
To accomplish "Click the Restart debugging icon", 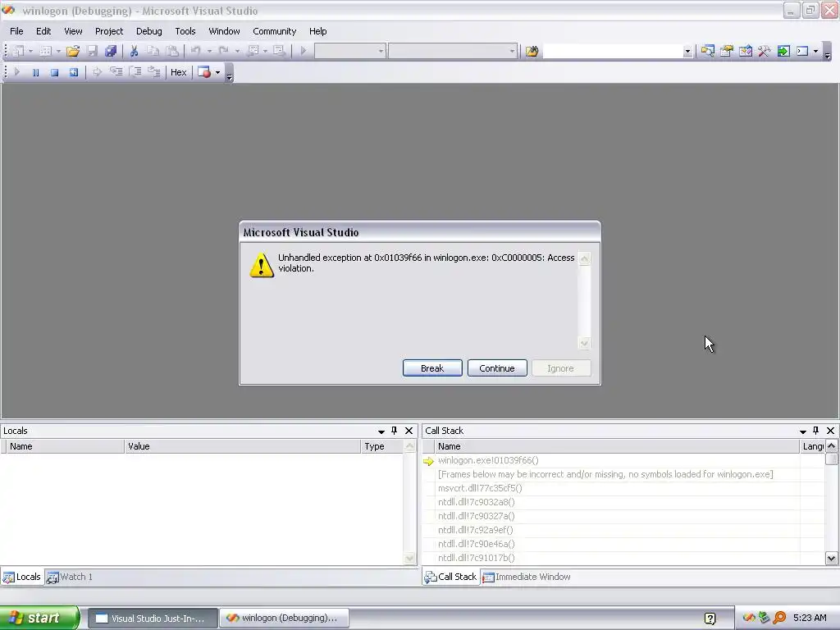I will click(74, 72).
